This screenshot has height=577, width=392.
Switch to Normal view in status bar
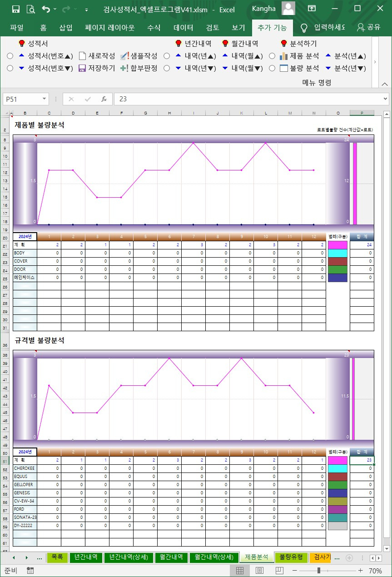240,571
